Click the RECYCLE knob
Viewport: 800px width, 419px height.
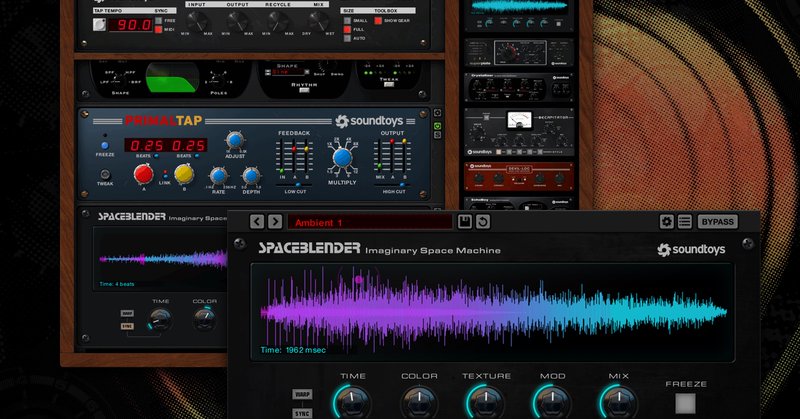(278, 21)
